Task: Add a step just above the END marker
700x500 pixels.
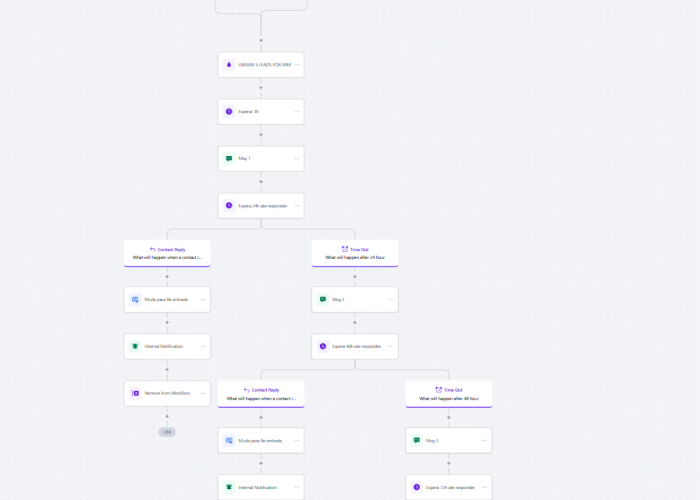Action: tap(167, 416)
